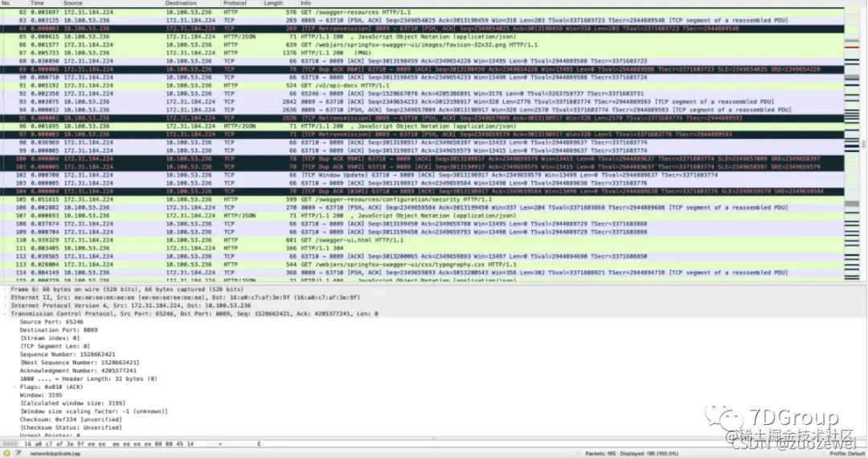Expand Internet Protocol Version 4 row
This screenshot has height=458, width=868.
coord(5,305)
